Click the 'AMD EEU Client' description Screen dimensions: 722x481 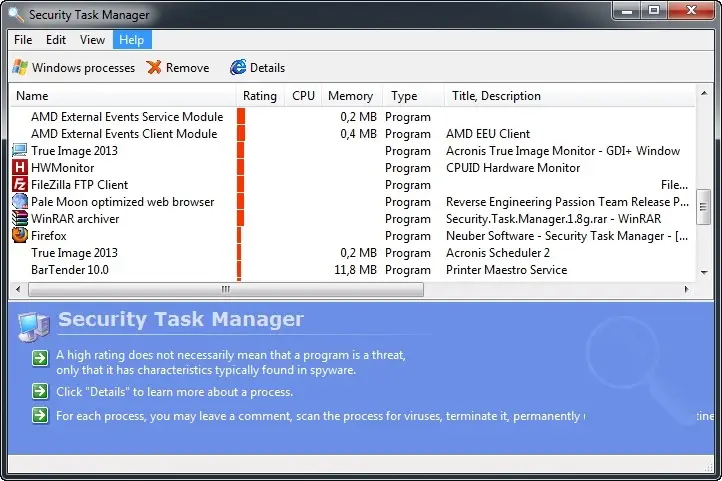[488, 133]
